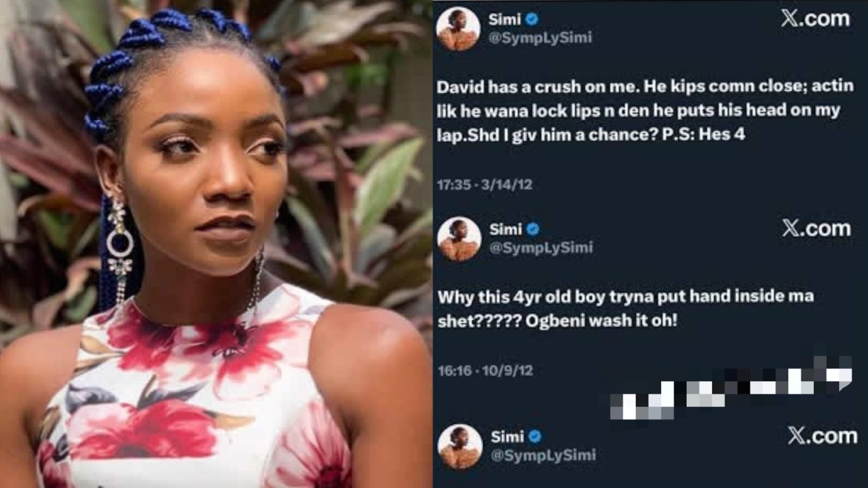Open the @SympLySimi handle on the second tweet

click(541, 247)
